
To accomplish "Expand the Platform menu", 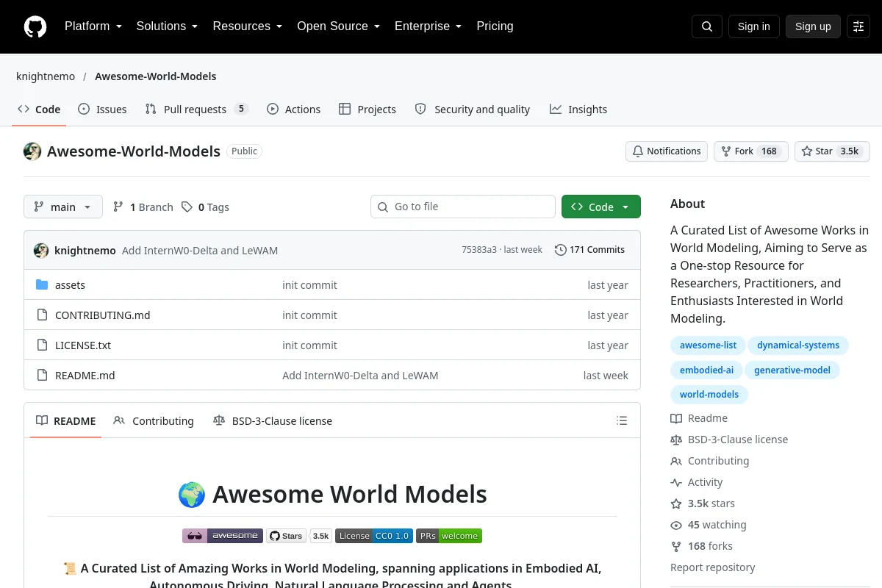I will [93, 26].
